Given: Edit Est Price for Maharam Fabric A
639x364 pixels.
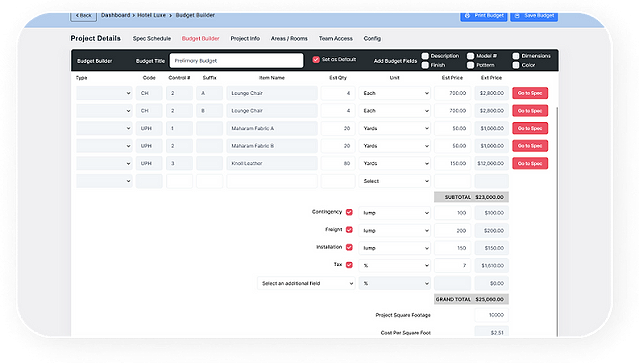Looking at the screenshot, I should tap(452, 128).
